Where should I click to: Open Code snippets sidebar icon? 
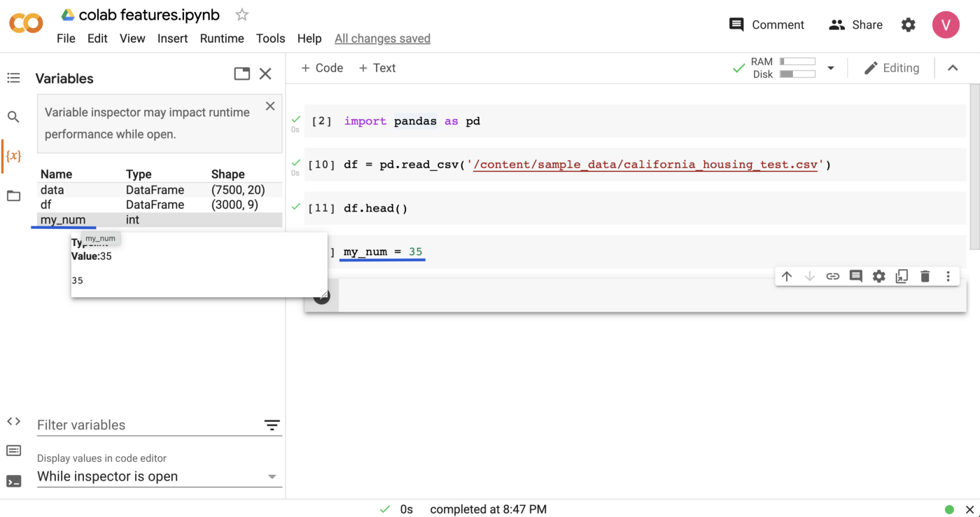[13, 421]
